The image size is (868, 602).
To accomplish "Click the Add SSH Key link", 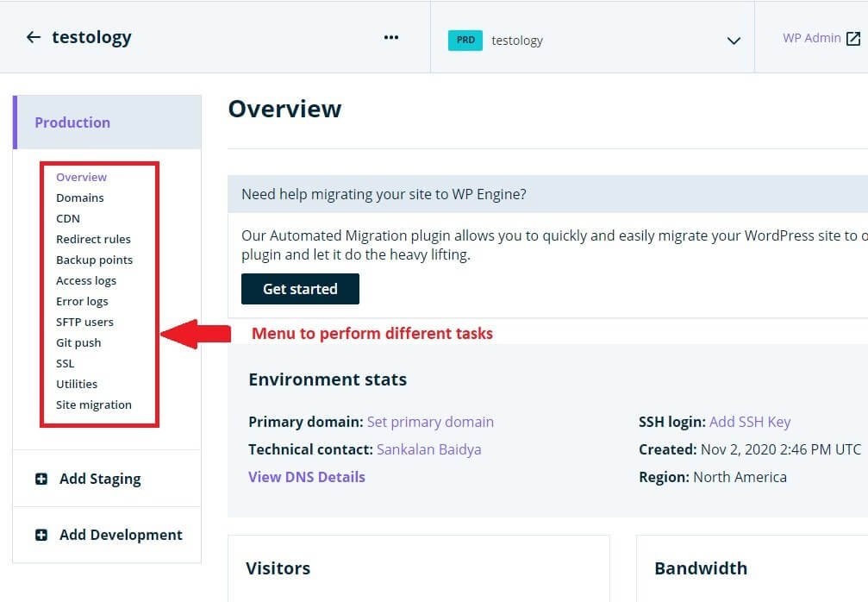I will 750,422.
